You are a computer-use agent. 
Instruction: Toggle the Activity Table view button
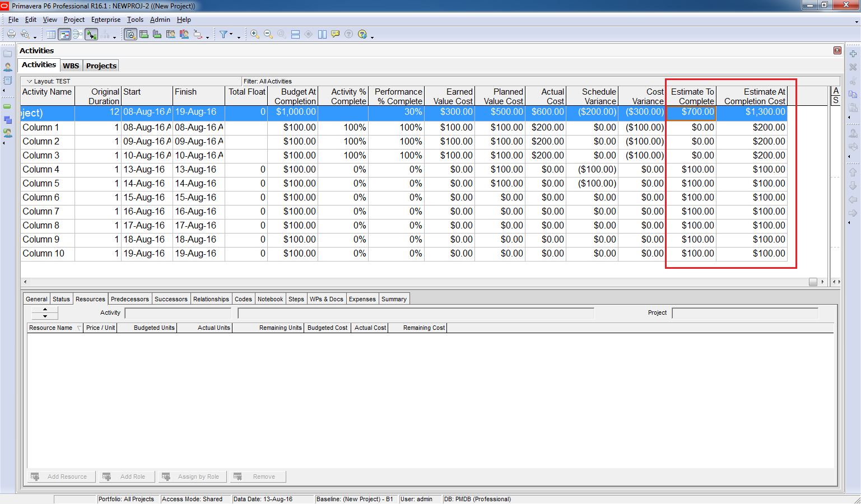pyautogui.click(x=51, y=35)
